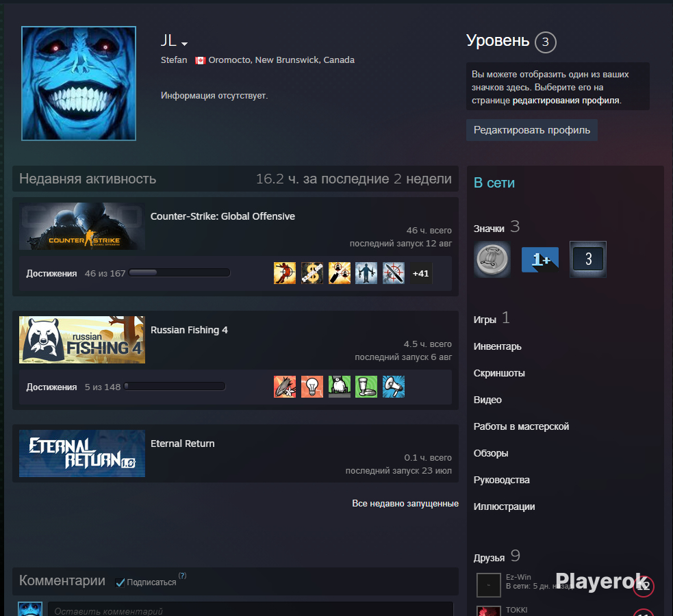Open CS:GO Достижения 46 из 167 link

click(x=76, y=273)
